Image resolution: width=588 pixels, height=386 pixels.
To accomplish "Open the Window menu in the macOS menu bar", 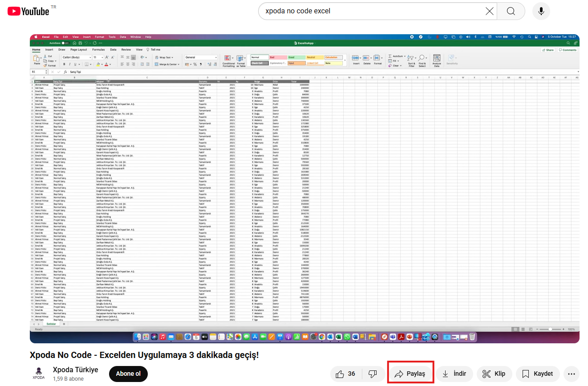I will click(136, 37).
